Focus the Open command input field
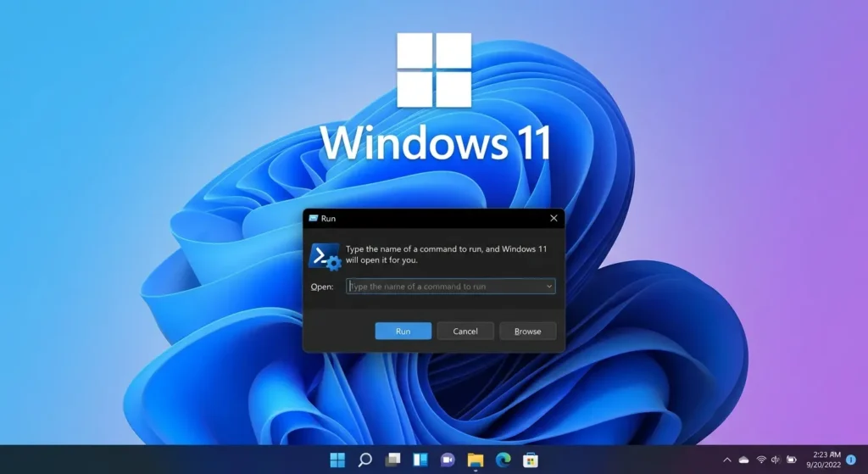 pos(451,287)
